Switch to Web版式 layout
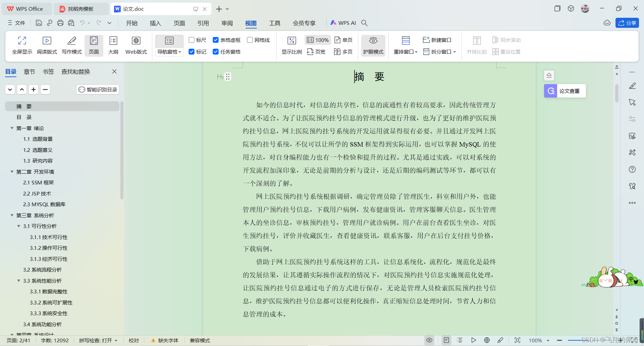 [x=136, y=45]
